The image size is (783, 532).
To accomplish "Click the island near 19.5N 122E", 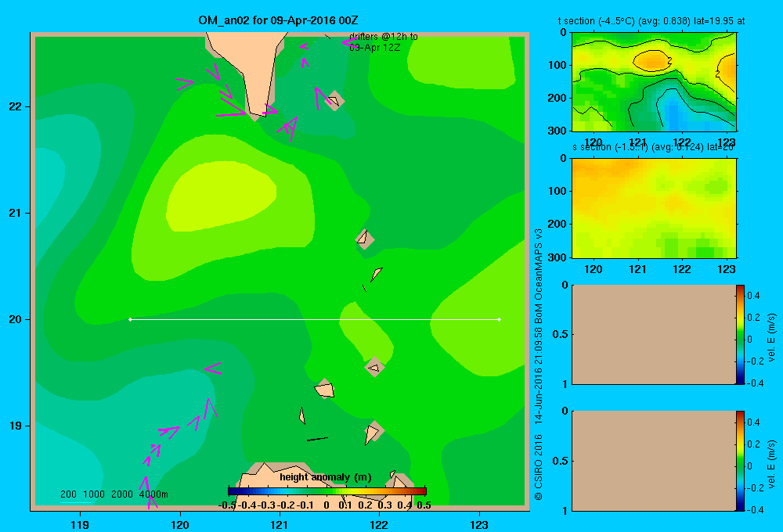I will [x=374, y=367].
